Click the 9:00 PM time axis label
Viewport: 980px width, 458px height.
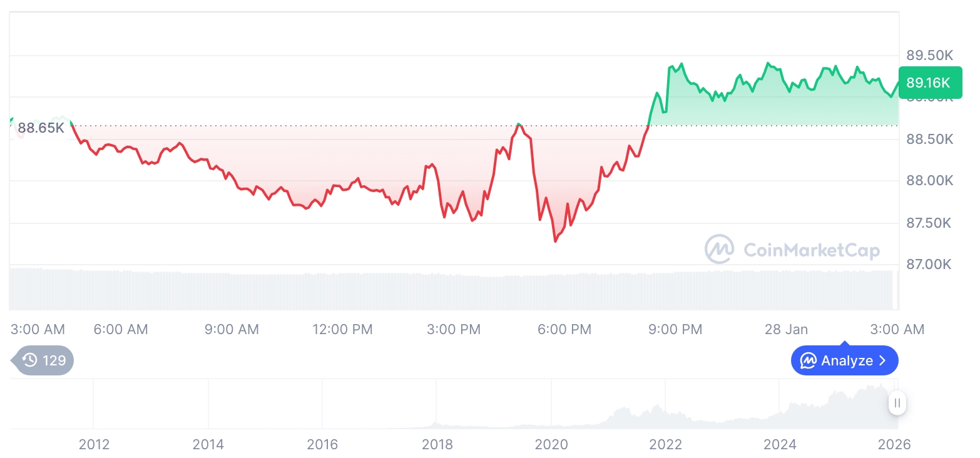675,329
